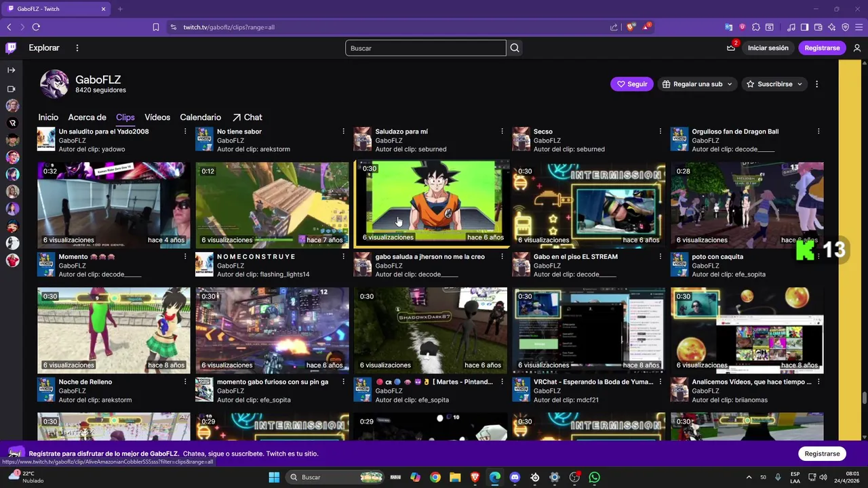Play 'Gabo en el piso EL STREAM' thumbnail
The image size is (868, 488).
click(589, 205)
